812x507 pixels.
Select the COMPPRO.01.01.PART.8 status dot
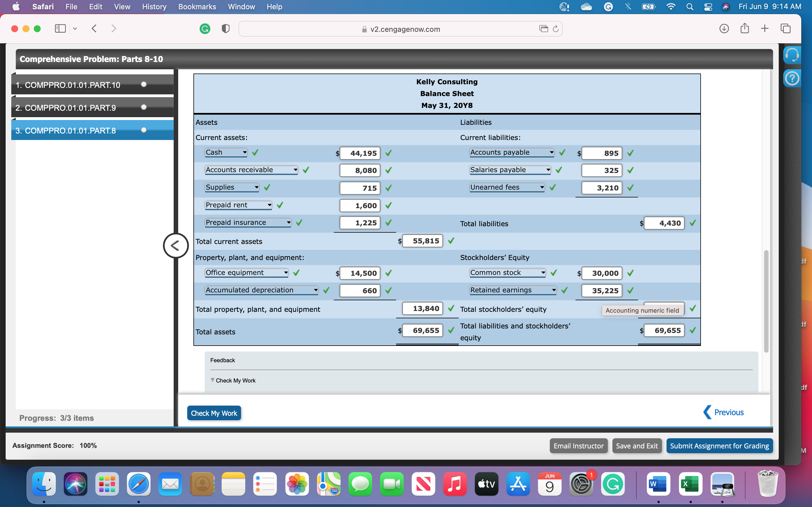(x=144, y=130)
